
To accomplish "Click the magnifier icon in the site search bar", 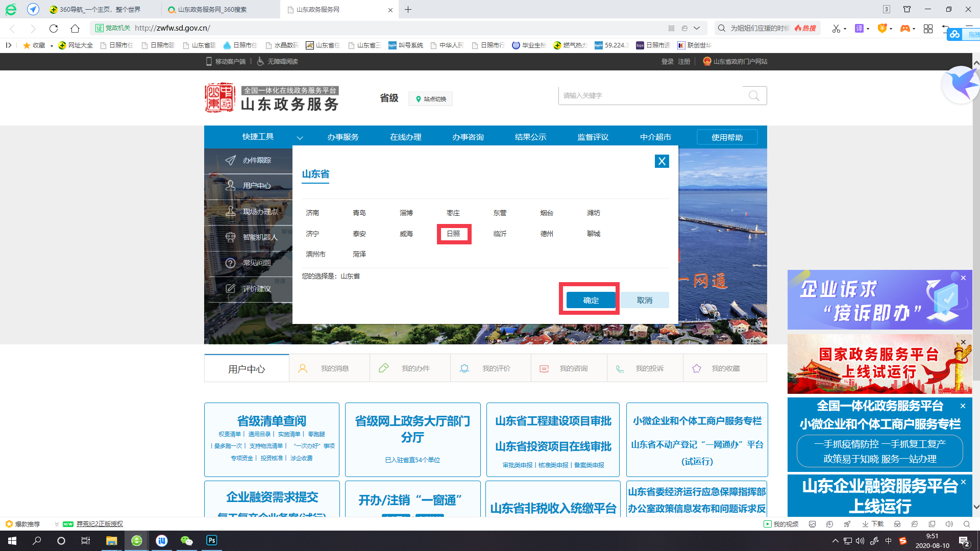I will point(754,95).
